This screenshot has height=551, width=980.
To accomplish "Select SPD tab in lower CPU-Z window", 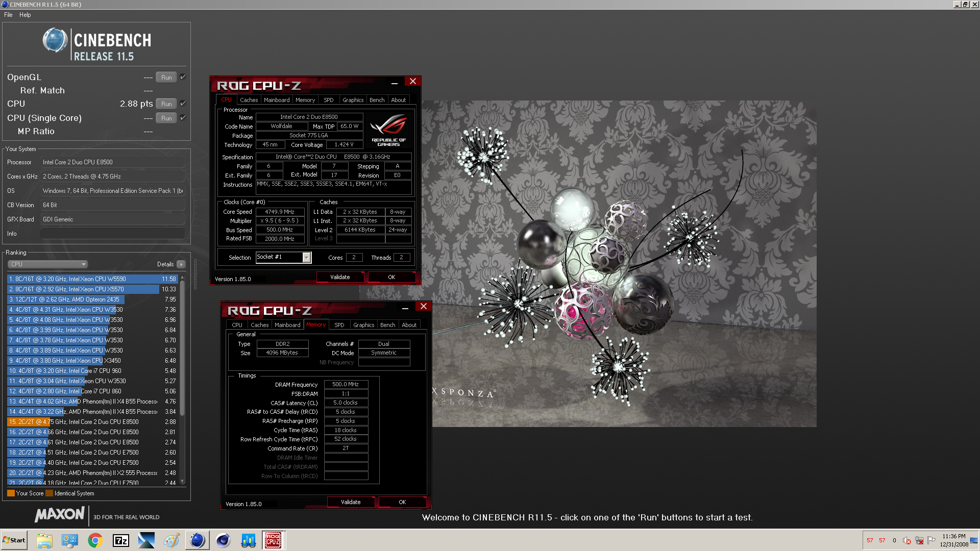I will [x=339, y=325].
